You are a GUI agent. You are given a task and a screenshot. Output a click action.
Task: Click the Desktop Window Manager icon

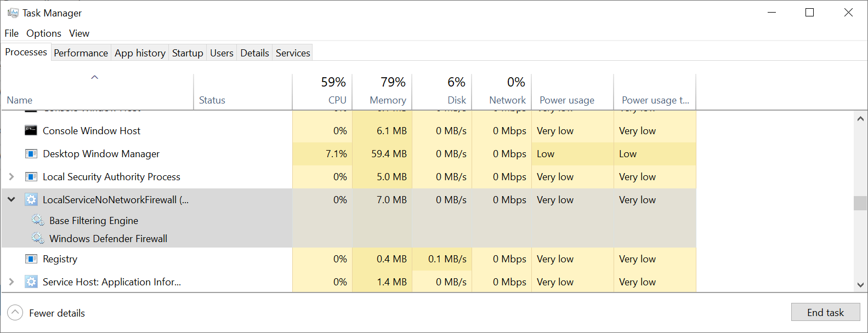click(x=31, y=154)
